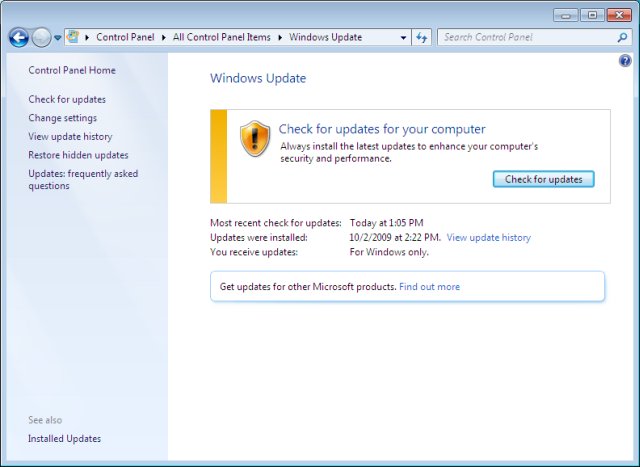Click 'Most recent check for updates:' label
The image size is (640, 467).
pyautogui.click(x=276, y=223)
